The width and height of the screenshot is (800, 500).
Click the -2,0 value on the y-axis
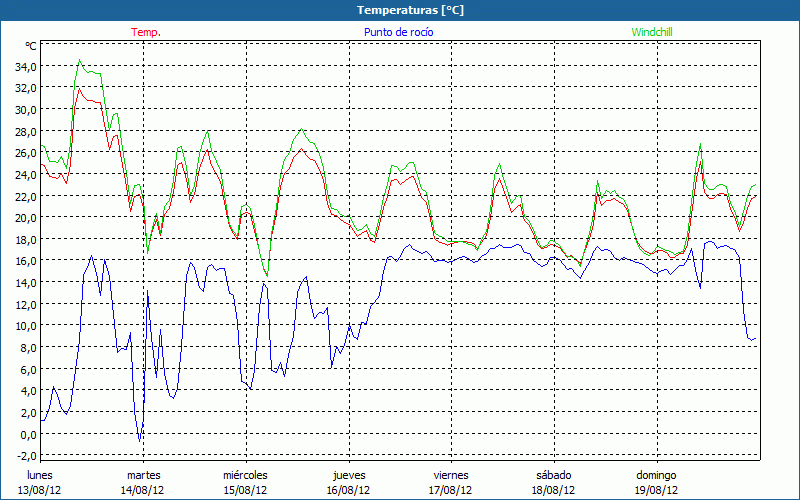[x=25, y=456]
